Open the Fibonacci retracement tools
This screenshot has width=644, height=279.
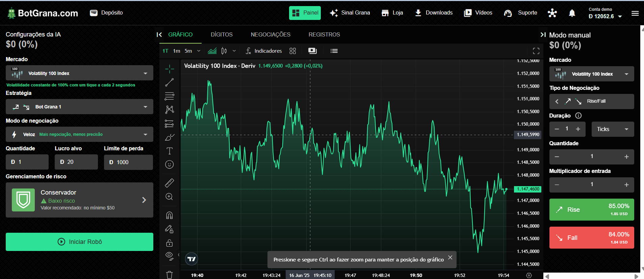click(x=170, y=96)
